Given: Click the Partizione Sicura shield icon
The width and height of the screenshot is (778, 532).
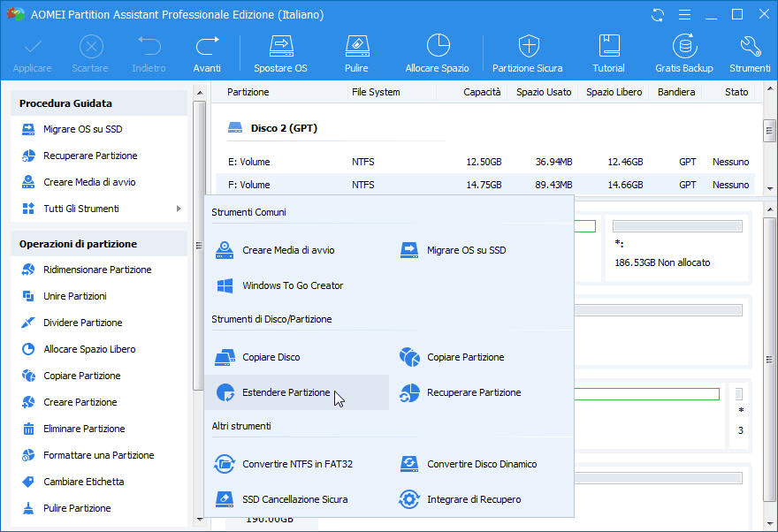Looking at the screenshot, I should point(528,47).
